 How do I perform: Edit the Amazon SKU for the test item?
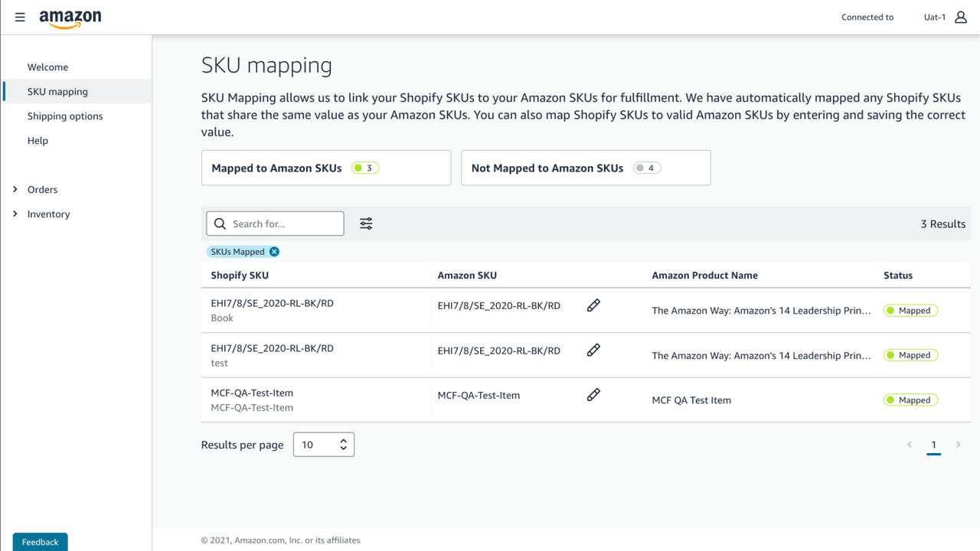(593, 350)
